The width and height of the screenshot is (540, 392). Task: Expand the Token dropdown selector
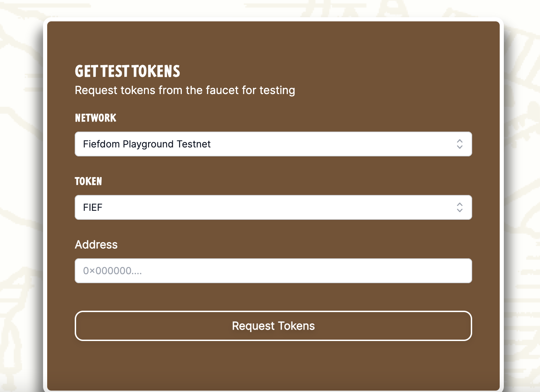click(x=273, y=207)
